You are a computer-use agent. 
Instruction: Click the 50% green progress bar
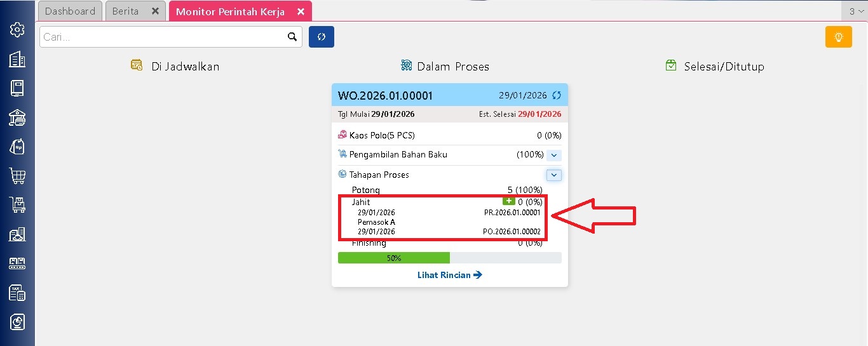tap(393, 258)
